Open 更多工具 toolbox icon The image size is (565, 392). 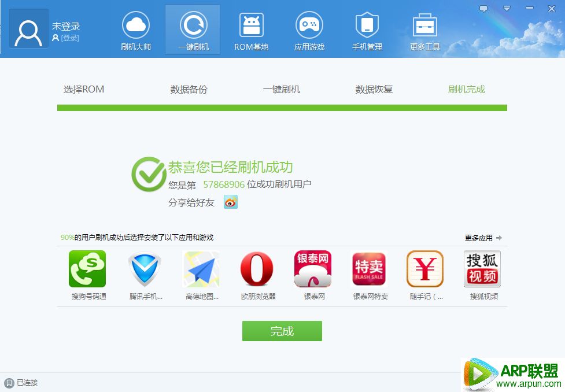(425, 25)
